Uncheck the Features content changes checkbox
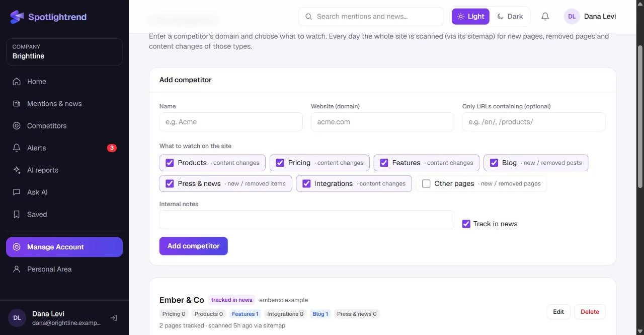Viewport: 644px width, 335px height. pyautogui.click(x=384, y=163)
